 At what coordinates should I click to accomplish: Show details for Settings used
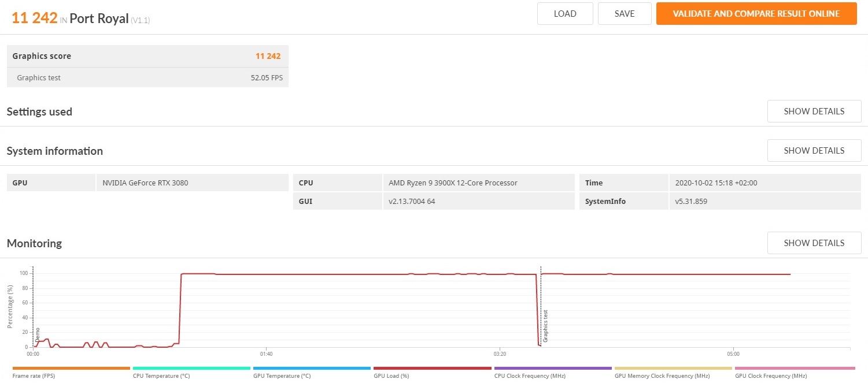click(x=814, y=111)
